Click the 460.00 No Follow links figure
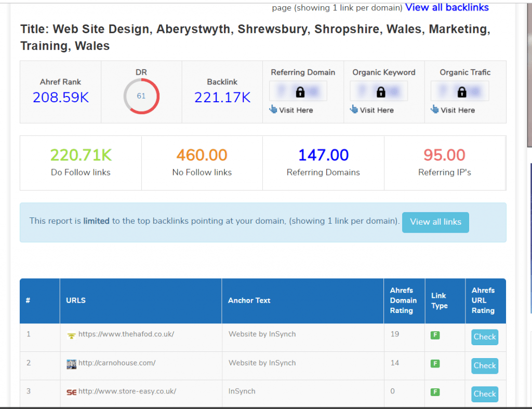Image resolution: width=532 pixels, height=409 pixels. pos(202,155)
